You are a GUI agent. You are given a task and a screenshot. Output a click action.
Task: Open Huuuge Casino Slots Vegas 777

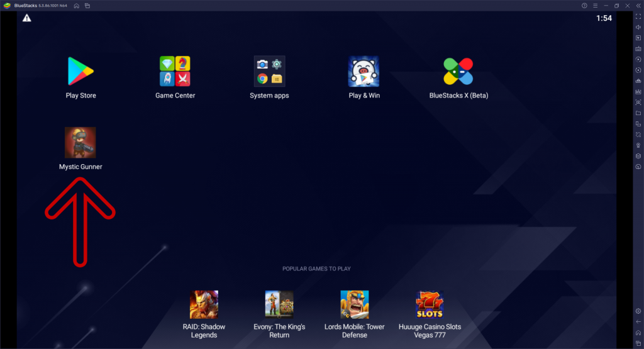pos(430,304)
